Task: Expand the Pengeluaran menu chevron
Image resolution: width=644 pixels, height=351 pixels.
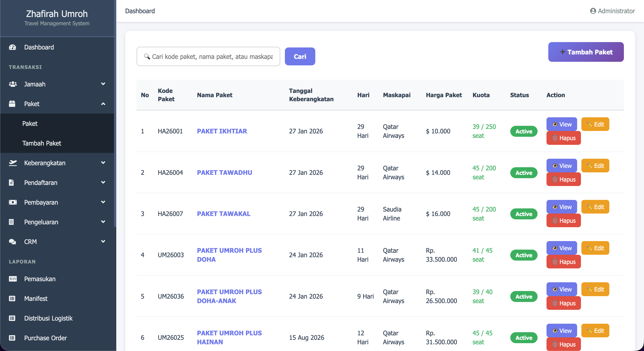Action: tap(103, 222)
